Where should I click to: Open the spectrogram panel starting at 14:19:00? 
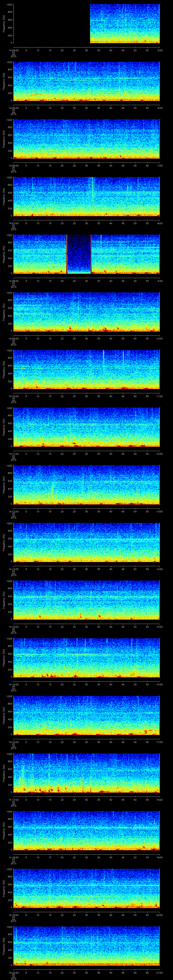[87, 888]
